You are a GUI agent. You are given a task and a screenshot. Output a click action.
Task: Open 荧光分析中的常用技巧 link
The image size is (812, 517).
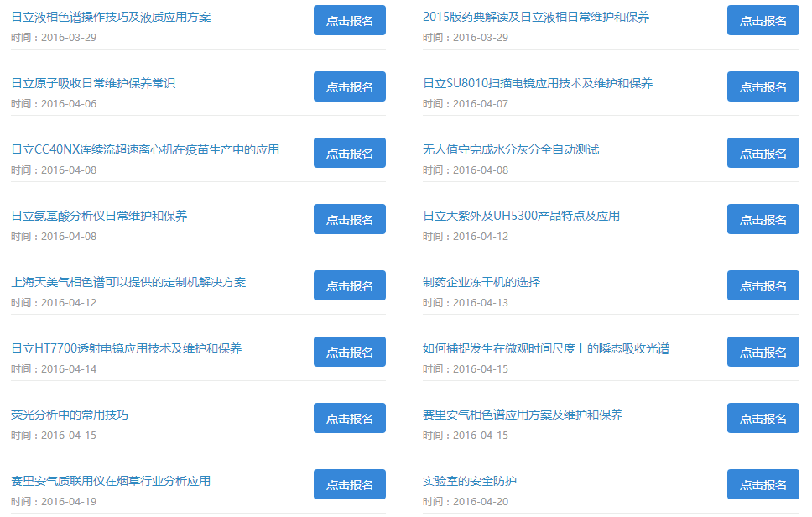point(70,415)
